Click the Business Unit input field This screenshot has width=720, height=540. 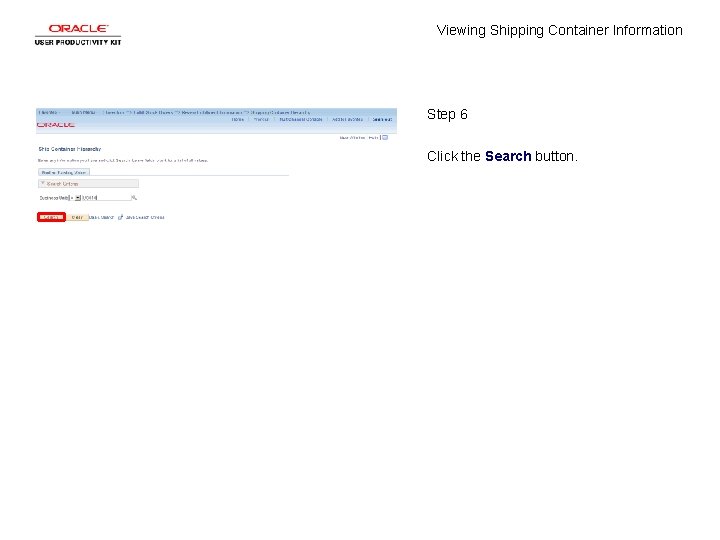[x=106, y=198]
